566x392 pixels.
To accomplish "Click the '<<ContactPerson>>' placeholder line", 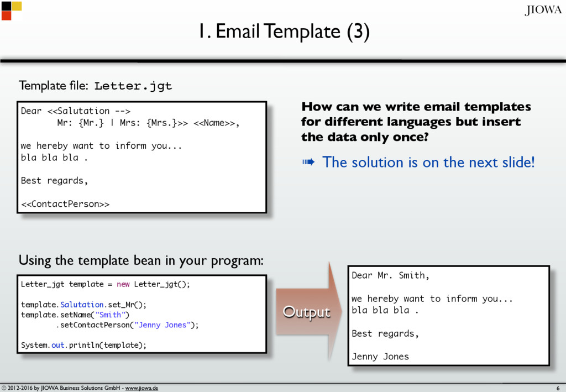I will point(65,204).
